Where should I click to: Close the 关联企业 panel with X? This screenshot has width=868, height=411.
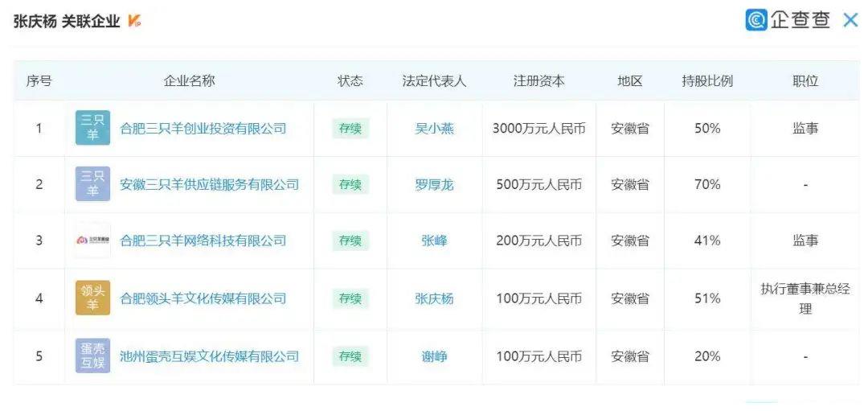850,20
